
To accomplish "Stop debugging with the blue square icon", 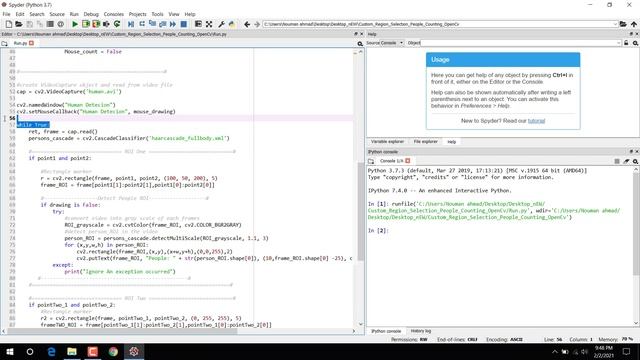I will [x=184, y=24].
